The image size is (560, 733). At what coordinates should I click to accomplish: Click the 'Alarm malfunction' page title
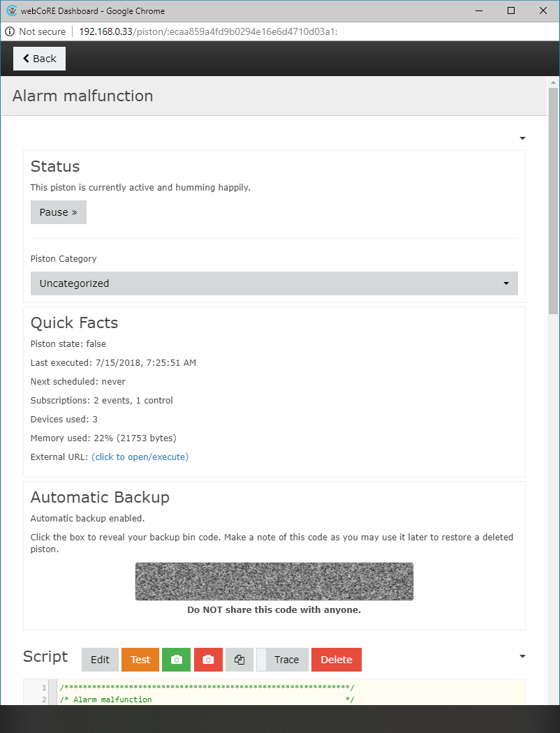82,96
